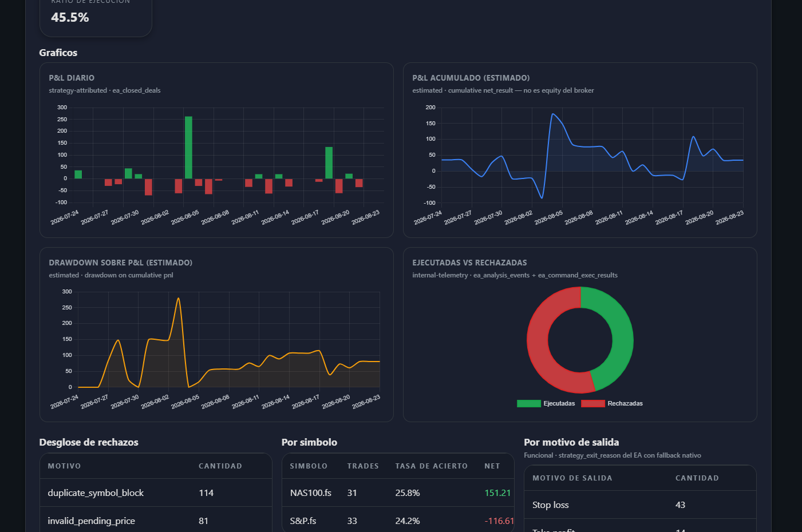Sort by CANTIDAD in Desglose de rechazos
This screenshot has height=532, width=802.
pos(220,466)
